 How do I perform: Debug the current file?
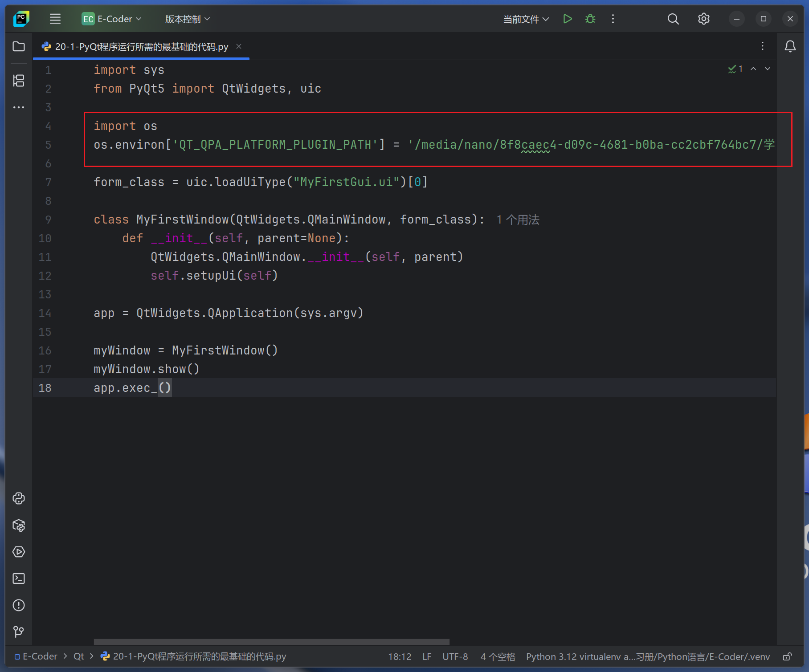click(x=590, y=19)
